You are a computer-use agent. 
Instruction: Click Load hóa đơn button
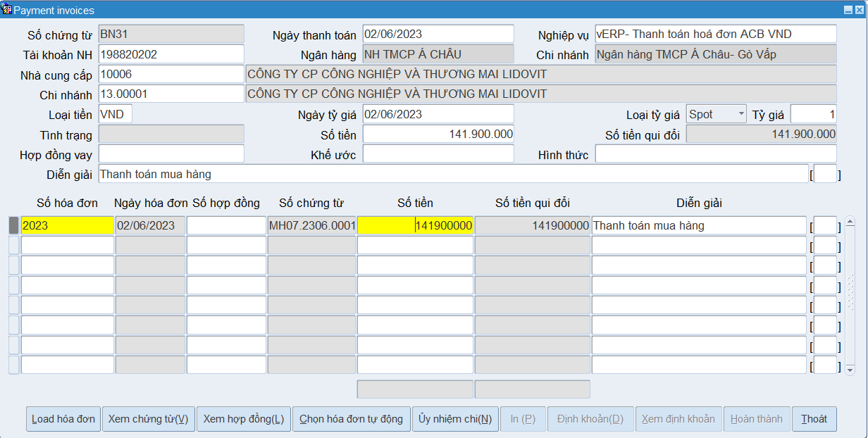(63, 419)
